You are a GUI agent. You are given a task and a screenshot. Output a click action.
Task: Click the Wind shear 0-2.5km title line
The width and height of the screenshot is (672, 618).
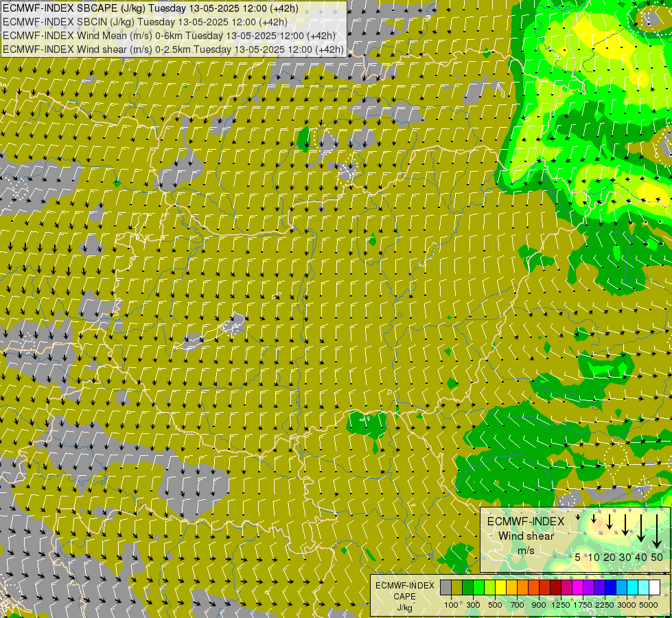pyautogui.click(x=173, y=49)
